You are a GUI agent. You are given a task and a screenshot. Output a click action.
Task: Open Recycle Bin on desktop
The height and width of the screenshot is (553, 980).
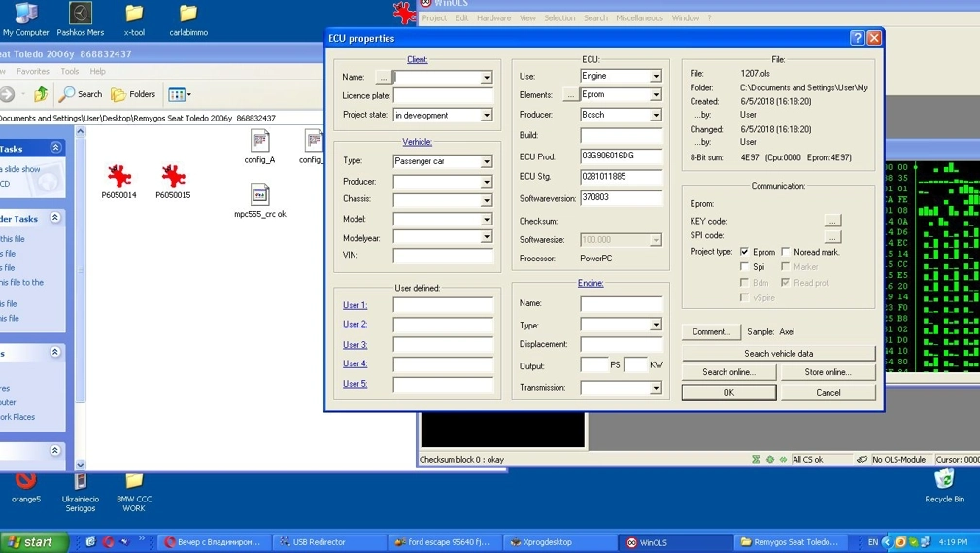tap(944, 487)
